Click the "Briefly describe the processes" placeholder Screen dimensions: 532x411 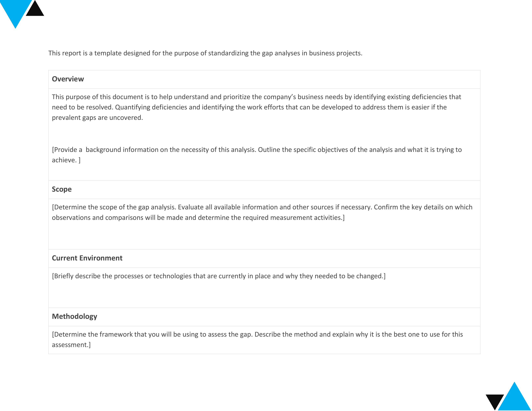coord(218,276)
